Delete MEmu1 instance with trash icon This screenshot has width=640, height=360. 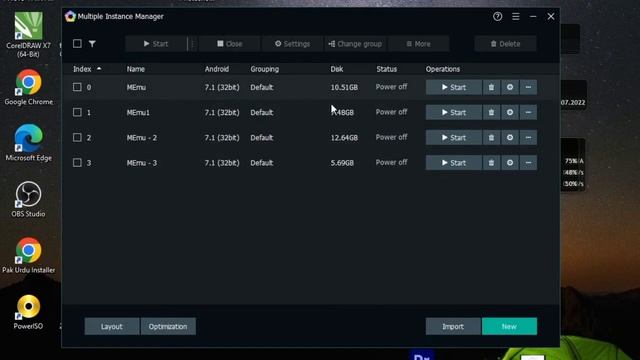(491, 112)
